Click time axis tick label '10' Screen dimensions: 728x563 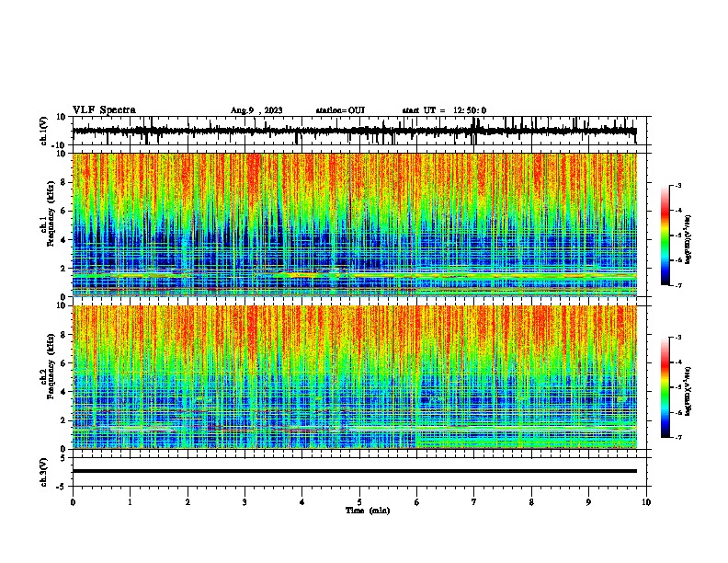tap(646, 502)
